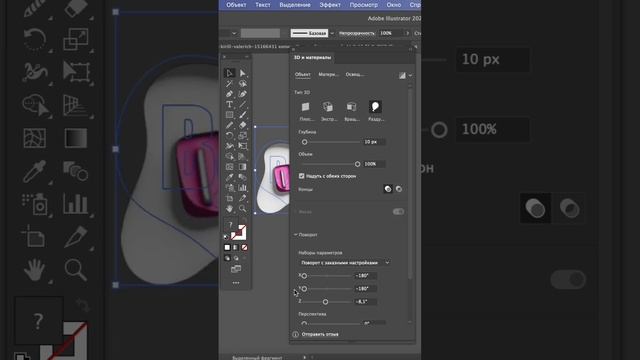Select the Free Transform tool
The image size is (640, 360).
click(242, 146)
